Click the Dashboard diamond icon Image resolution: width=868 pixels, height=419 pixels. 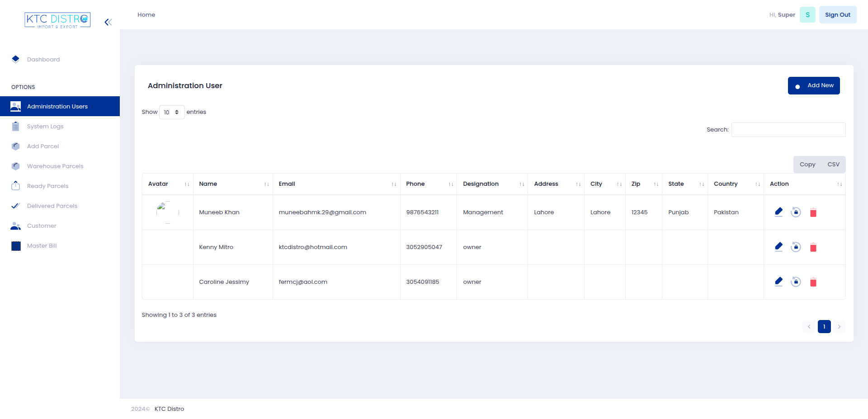point(15,59)
